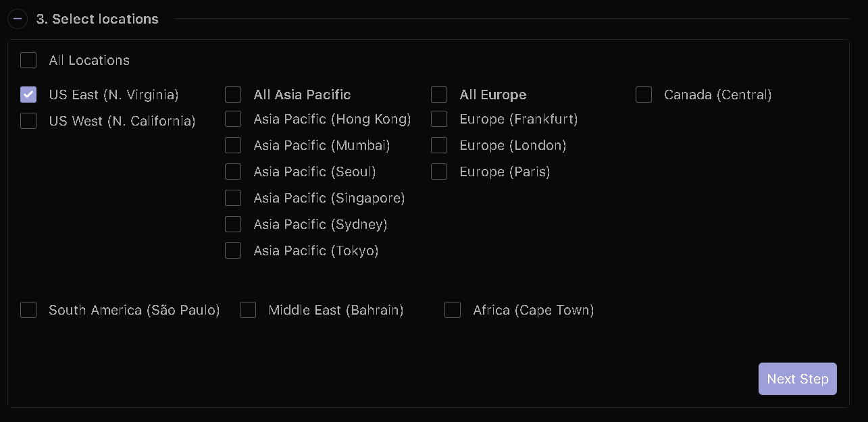The image size is (868, 422).
Task: Enable Asia Pacific (Mumbai) location
Action: point(233,145)
